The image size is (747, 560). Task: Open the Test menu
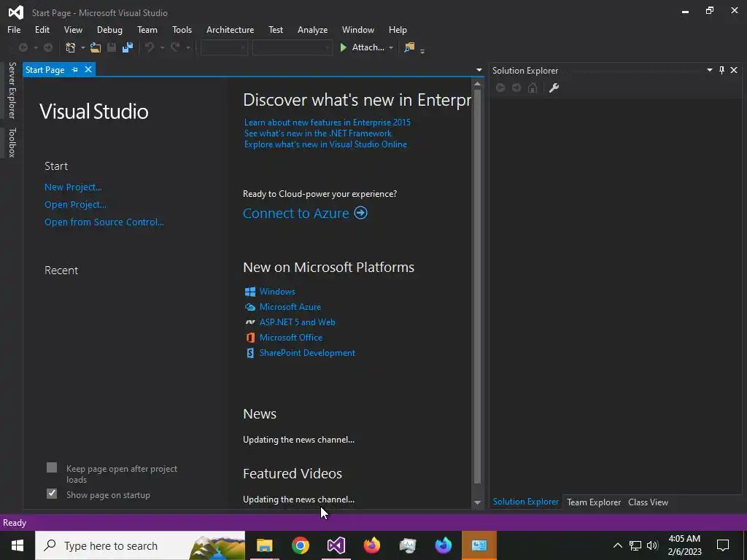click(275, 29)
